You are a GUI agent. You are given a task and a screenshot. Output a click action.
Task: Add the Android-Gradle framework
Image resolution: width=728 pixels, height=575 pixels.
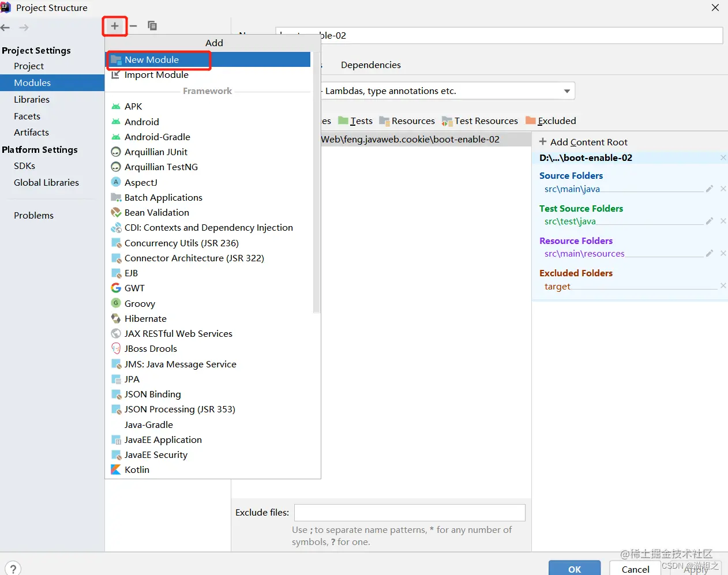point(208,137)
